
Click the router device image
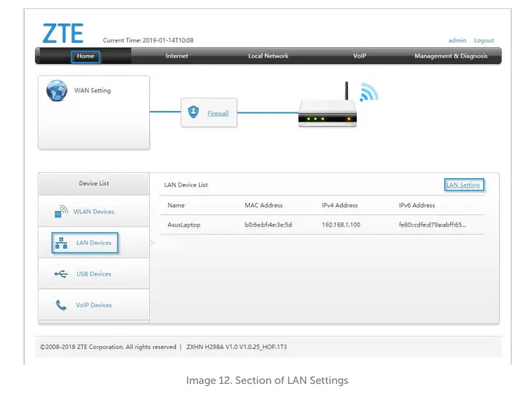[x=328, y=106]
